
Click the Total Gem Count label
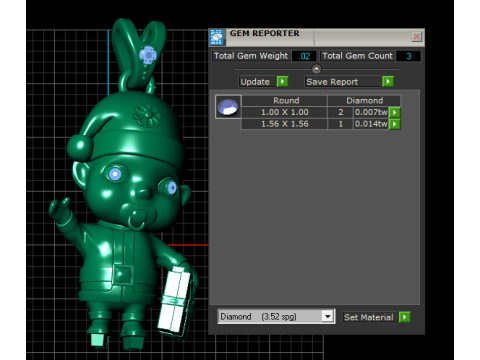357,56
